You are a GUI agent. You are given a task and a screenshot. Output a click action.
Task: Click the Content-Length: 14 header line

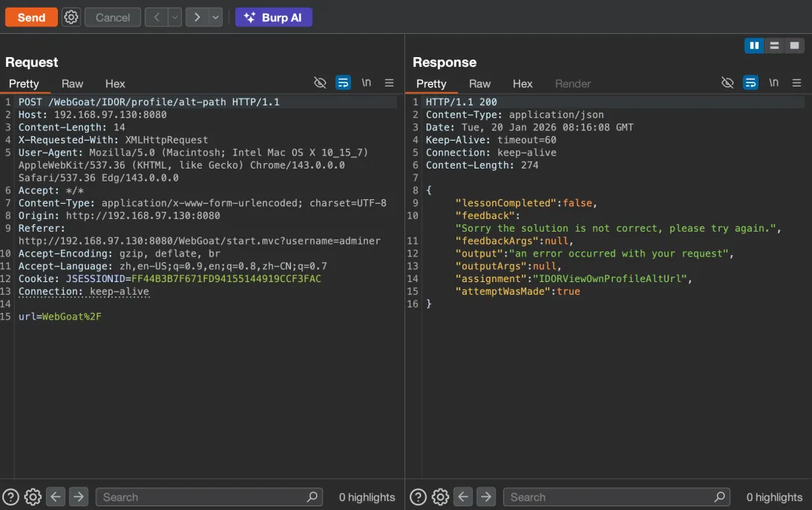click(x=72, y=128)
